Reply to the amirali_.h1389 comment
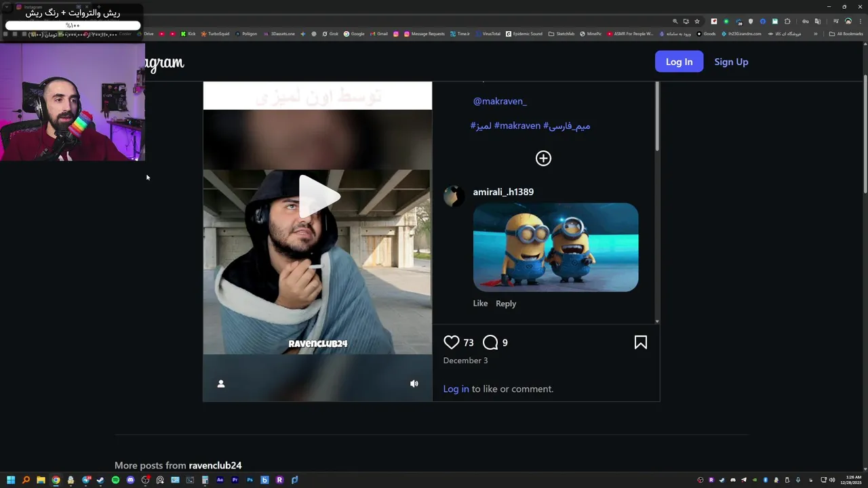 [x=506, y=304]
